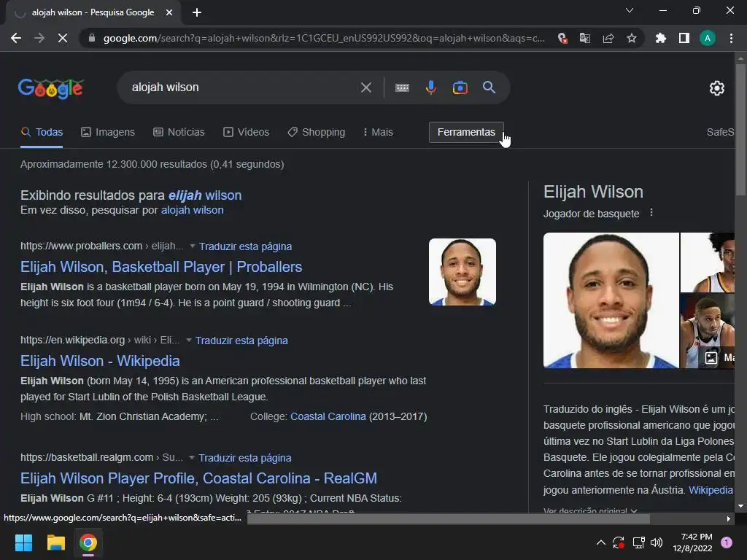Go to the Google logo homepage
Screen dimensions: 747x560
coord(51,88)
